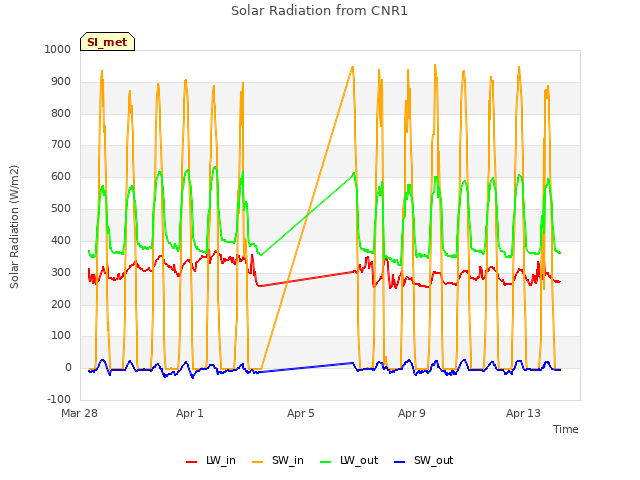Toggle the SW_out legend entry
Viewport: 640px width, 480px height.
423,460
